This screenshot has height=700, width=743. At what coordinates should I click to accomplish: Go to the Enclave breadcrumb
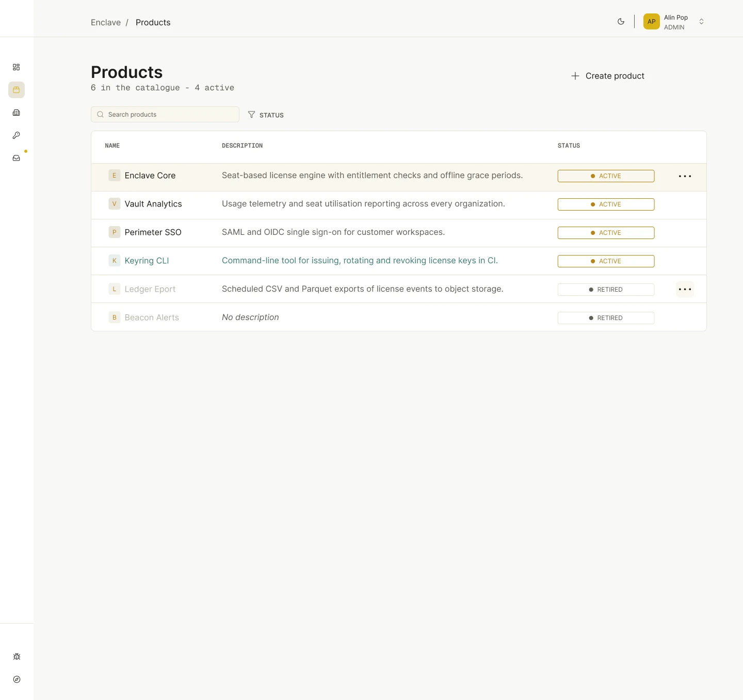click(x=106, y=22)
